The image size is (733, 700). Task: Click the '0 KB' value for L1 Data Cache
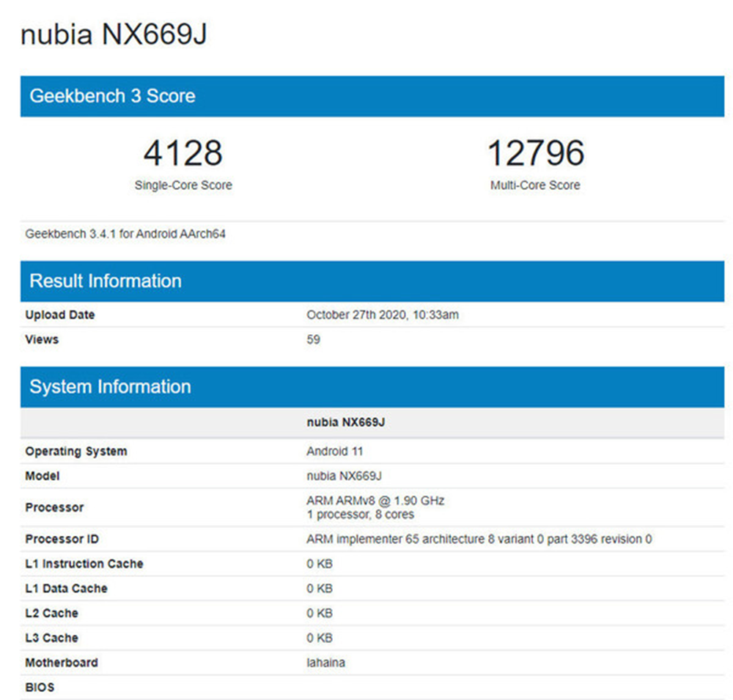(320, 589)
